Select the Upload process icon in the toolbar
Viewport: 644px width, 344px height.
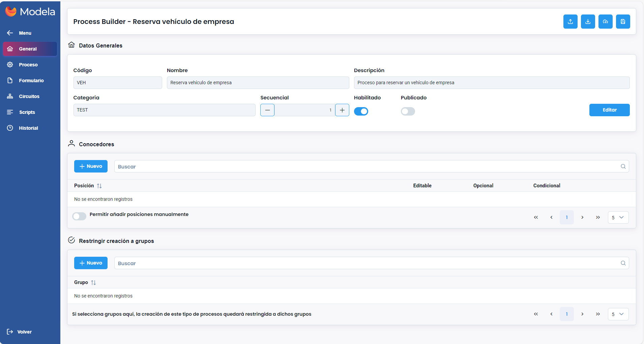[x=570, y=22]
